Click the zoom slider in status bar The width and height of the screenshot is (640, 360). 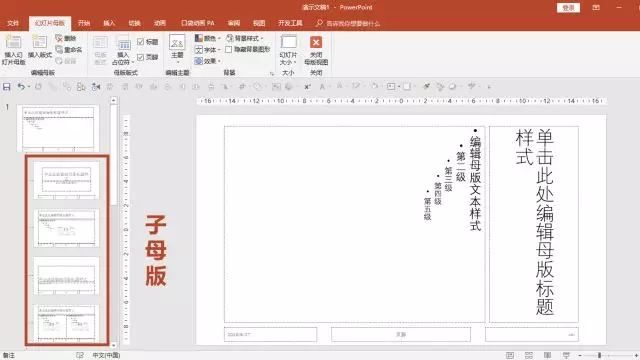pos(599,356)
